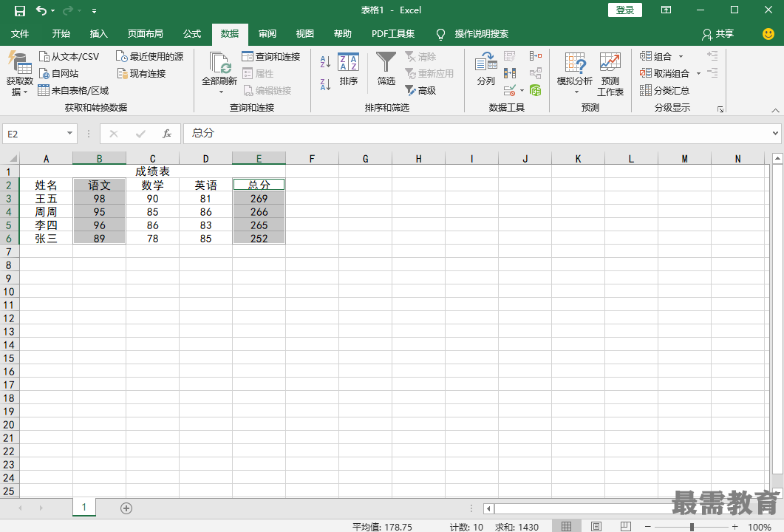The height and width of the screenshot is (532, 784).
Task: Open Ribbon Display Options icon
Action: click(x=666, y=10)
